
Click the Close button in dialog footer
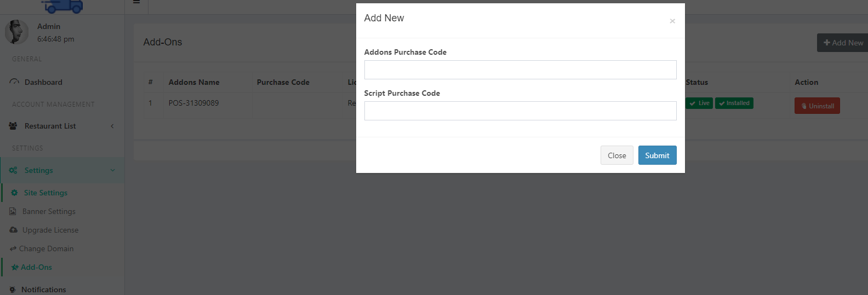click(x=616, y=155)
